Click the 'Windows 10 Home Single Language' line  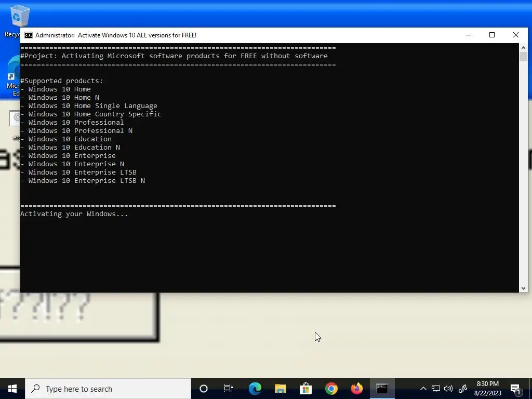point(88,106)
